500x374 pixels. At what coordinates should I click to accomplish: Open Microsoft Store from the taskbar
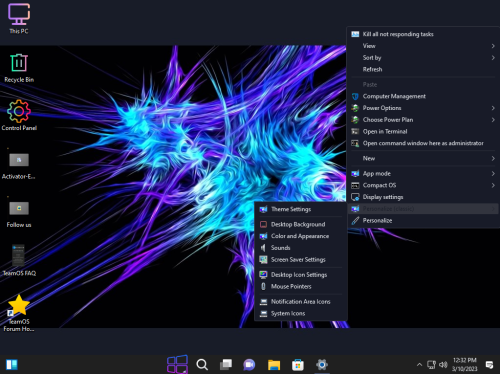click(298, 365)
